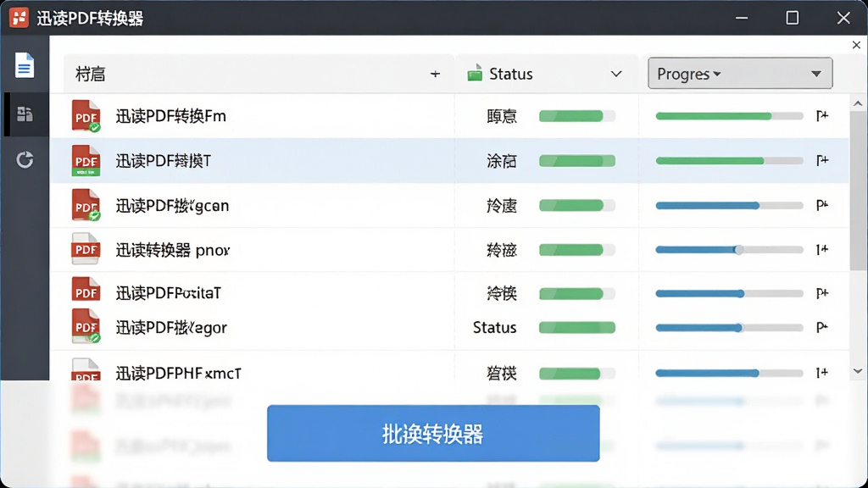Screen dimensions: 868x488
Task: Click the PDF icon of 迅读PDF替换T row
Action: tap(86, 160)
